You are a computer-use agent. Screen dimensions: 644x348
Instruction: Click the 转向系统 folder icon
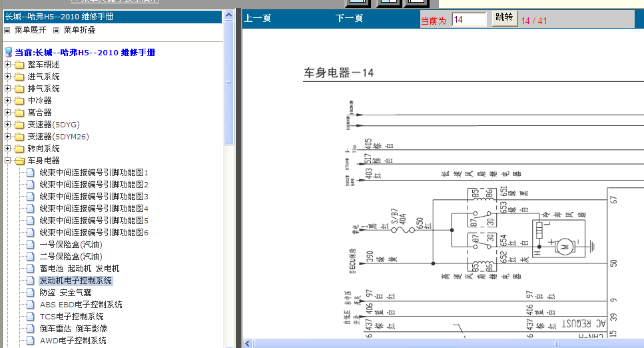pos(19,149)
